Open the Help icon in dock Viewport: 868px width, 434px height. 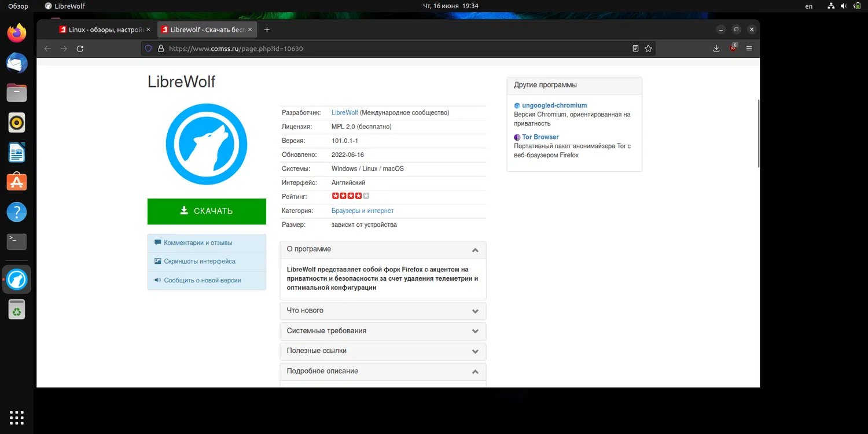click(x=17, y=212)
